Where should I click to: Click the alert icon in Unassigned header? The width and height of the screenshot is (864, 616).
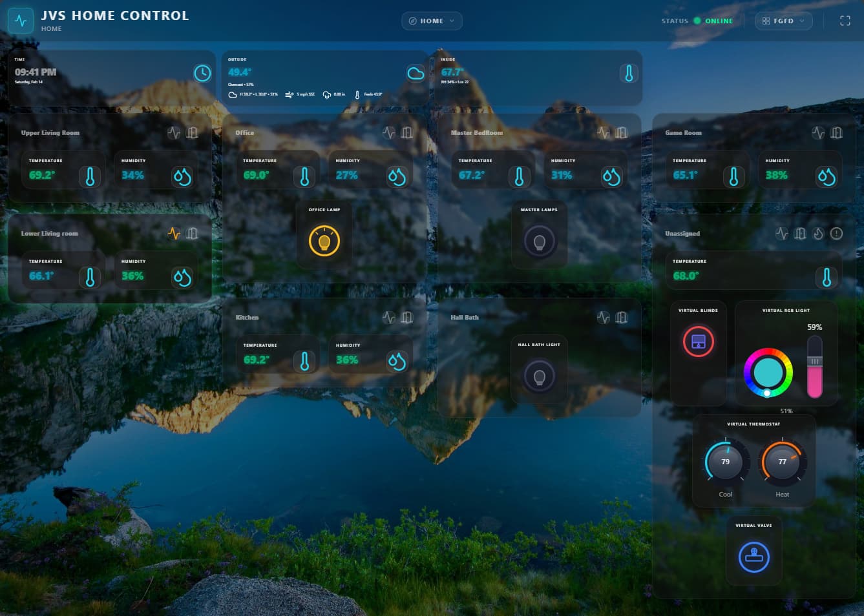click(836, 234)
